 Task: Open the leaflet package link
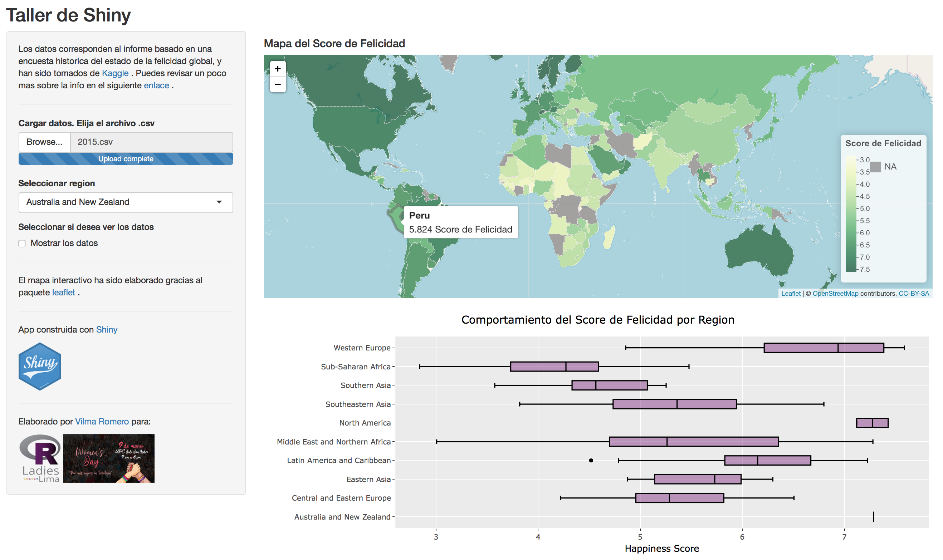click(x=63, y=293)
